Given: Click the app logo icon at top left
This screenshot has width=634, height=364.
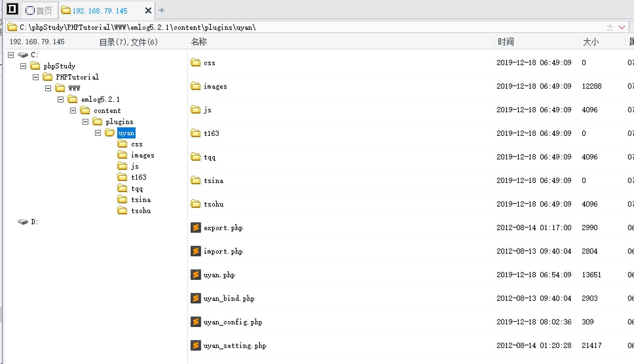Looking at the screenshot, I should (12, 9).
